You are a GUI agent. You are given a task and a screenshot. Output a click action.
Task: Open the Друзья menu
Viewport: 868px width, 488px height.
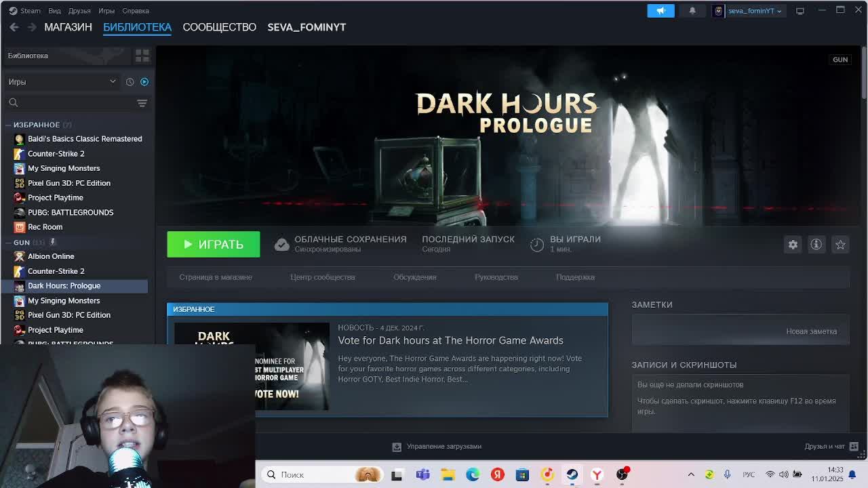[79, 11]
